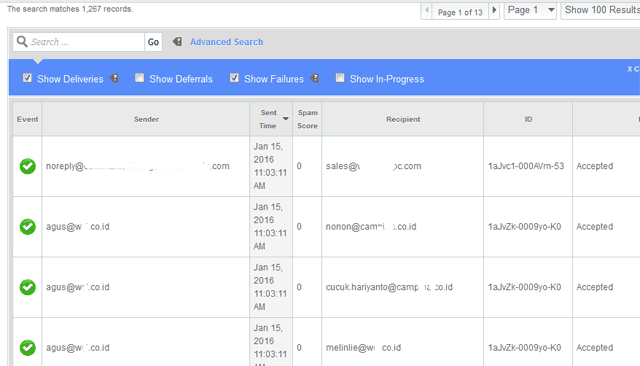Image resolution: width=640 pixels, height=366 pixels.
Task: Click Accepted result in noreply row
Action: [x=595, y=166]
